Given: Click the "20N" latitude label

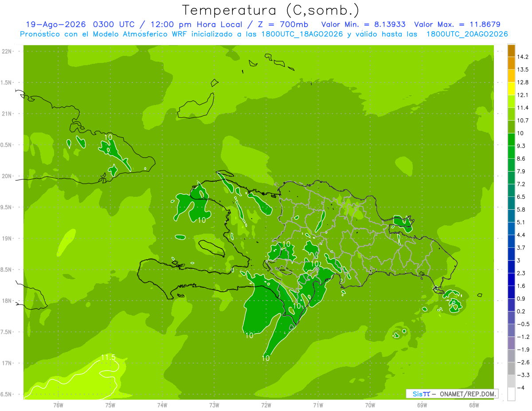Looking at the screenshot, I should click(x=6, y=176).
